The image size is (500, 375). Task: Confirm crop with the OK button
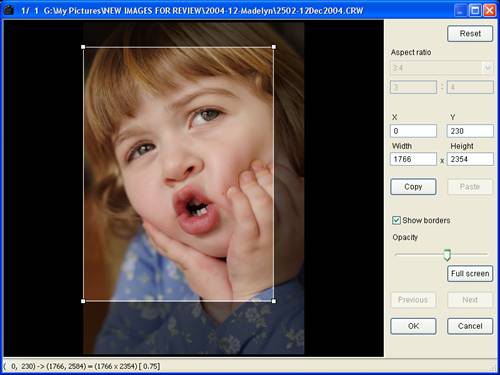[x=413, y=326]
